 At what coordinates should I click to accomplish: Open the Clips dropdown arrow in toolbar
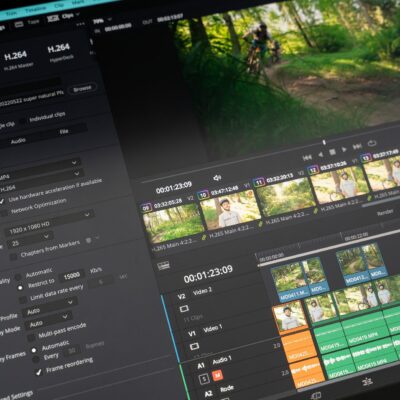click(x=77, y=14)
